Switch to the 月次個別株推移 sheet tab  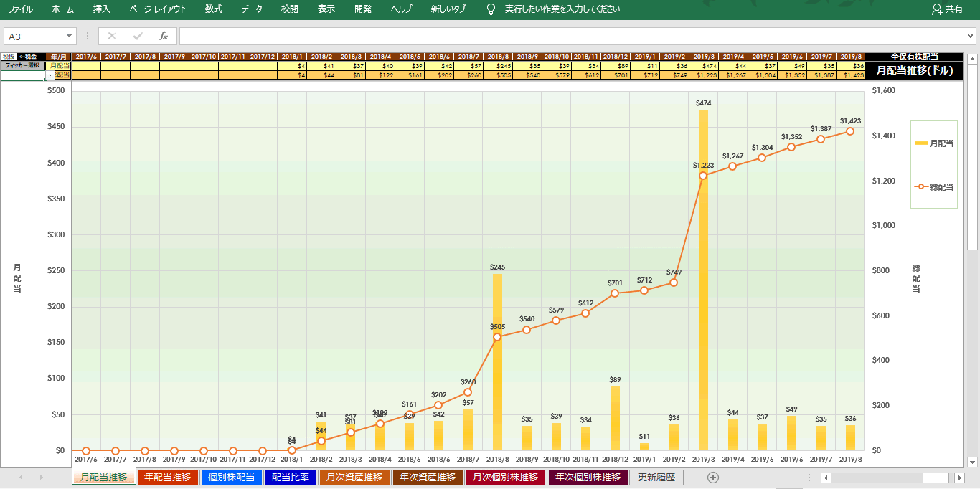point(505,478)
